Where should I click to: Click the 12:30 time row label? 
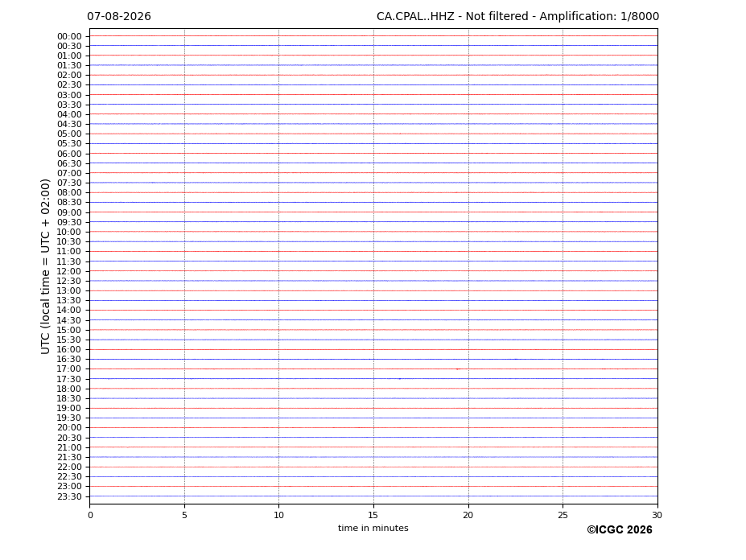point(69,281)
